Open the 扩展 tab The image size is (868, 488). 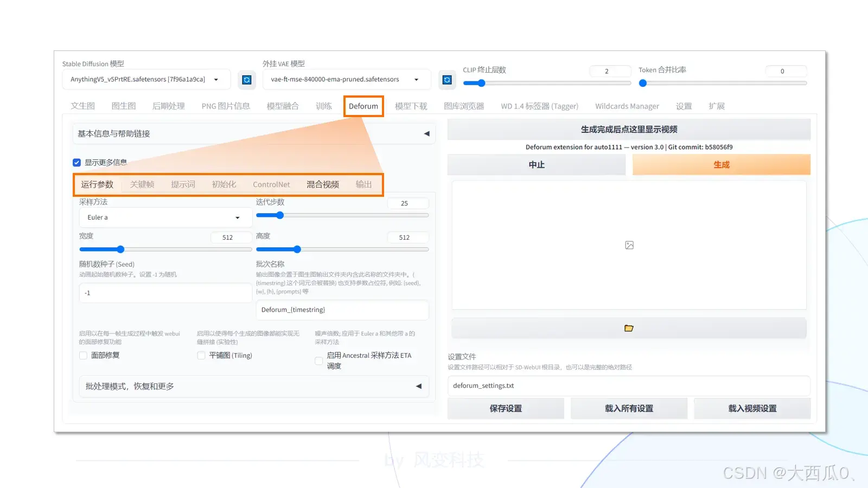click(717, 106)
